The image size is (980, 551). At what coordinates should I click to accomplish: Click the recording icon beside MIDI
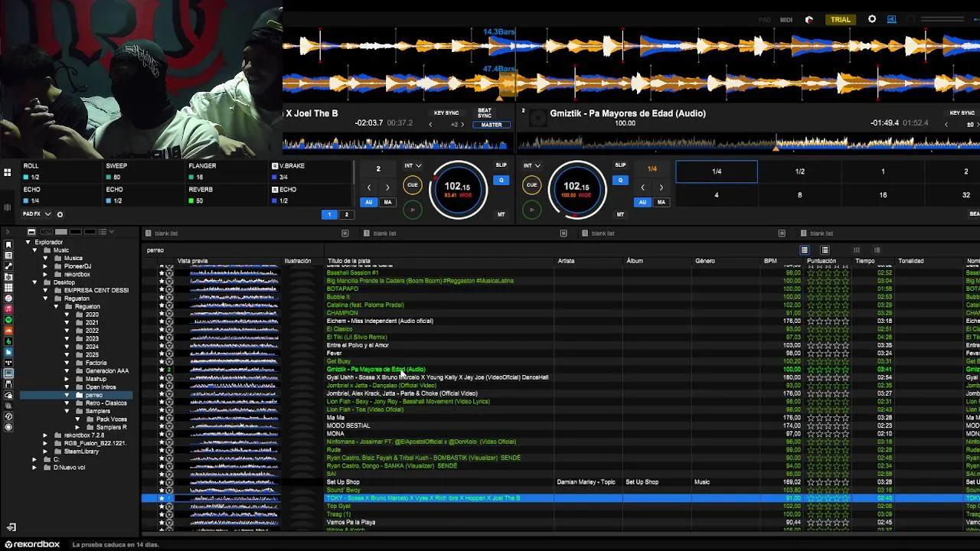(809, 20)
